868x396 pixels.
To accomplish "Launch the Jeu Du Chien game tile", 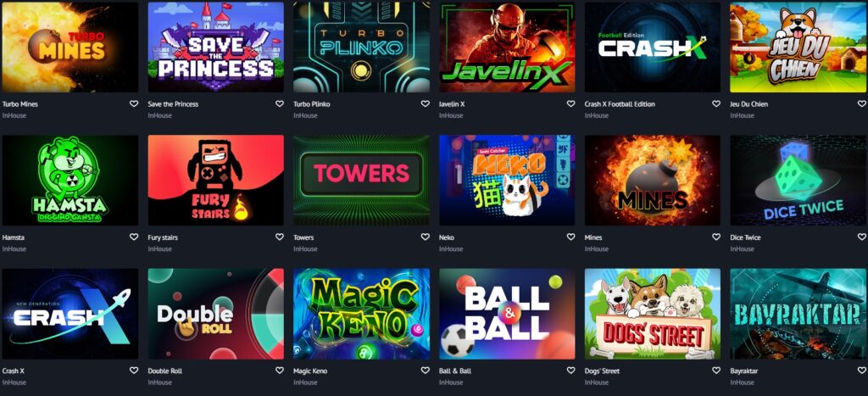I will pyautogui.click(x=798, y=47).
